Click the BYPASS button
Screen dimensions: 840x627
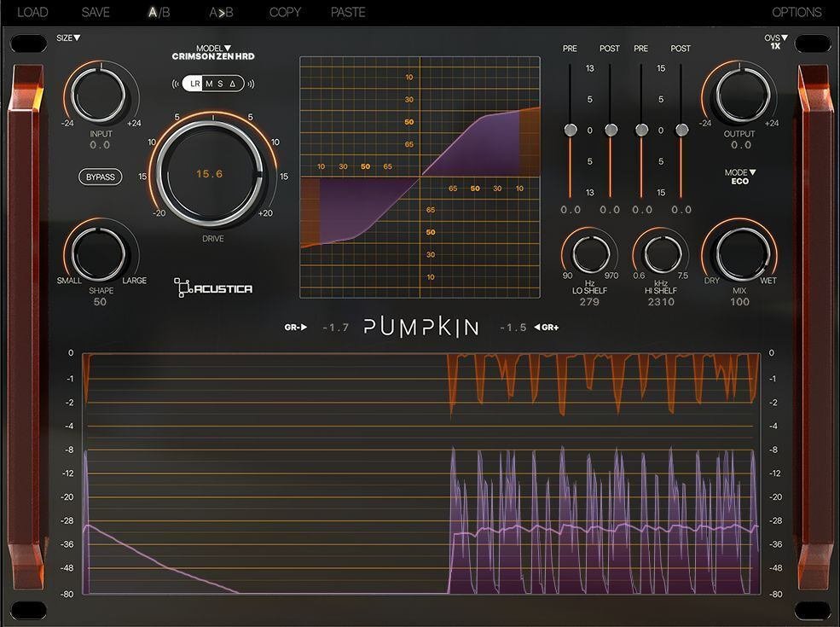[x=100, y=177]
